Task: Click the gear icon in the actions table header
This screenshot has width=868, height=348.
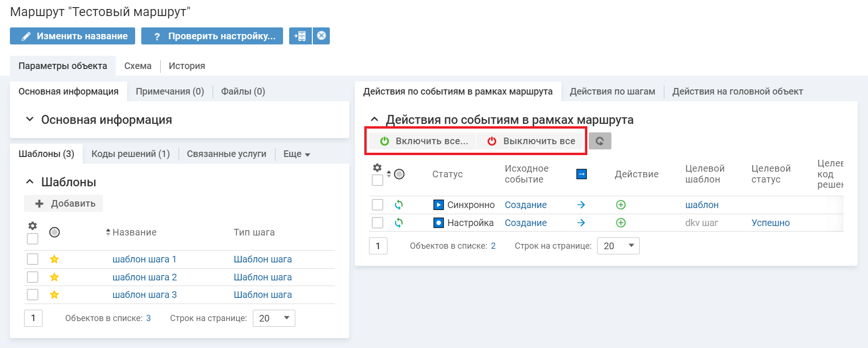Action: 377,167
